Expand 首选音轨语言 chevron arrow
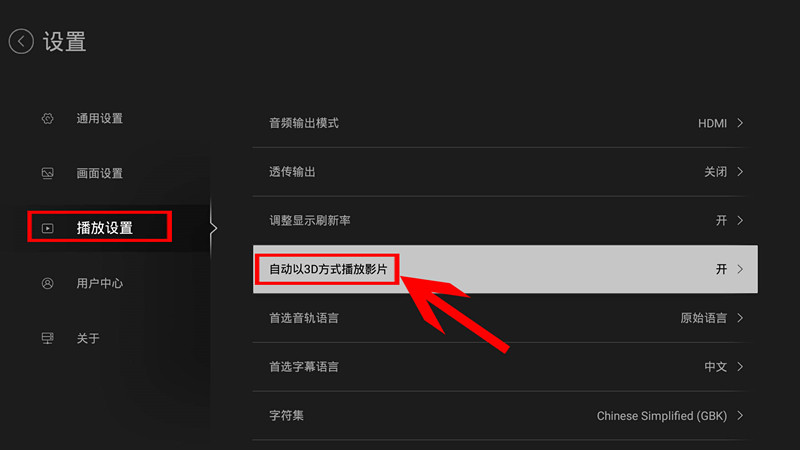The image size is (800, 450). (x=740, y=318)
